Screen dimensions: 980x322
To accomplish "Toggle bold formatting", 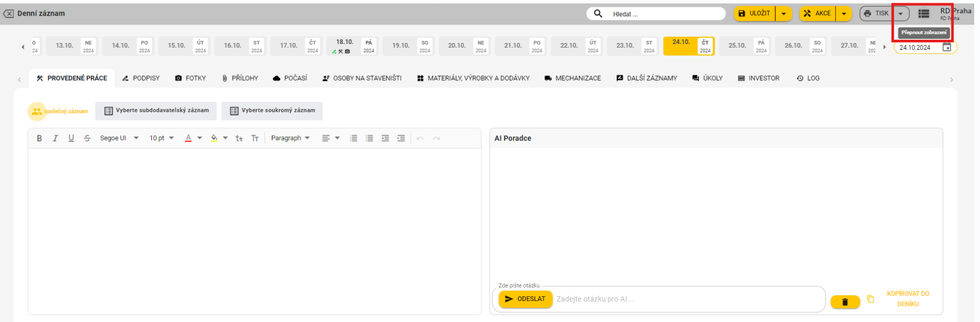I will 39,138.
